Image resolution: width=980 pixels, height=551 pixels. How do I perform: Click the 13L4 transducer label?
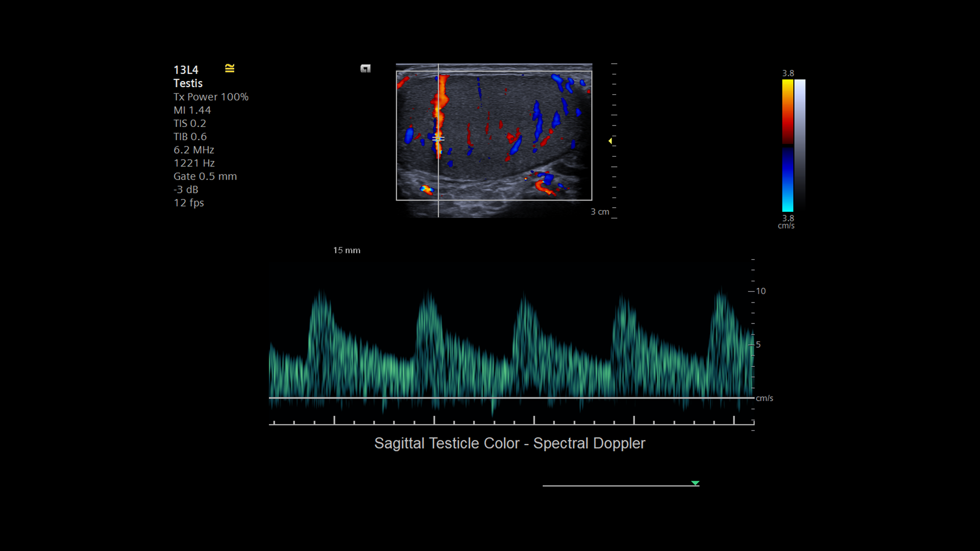186,70
